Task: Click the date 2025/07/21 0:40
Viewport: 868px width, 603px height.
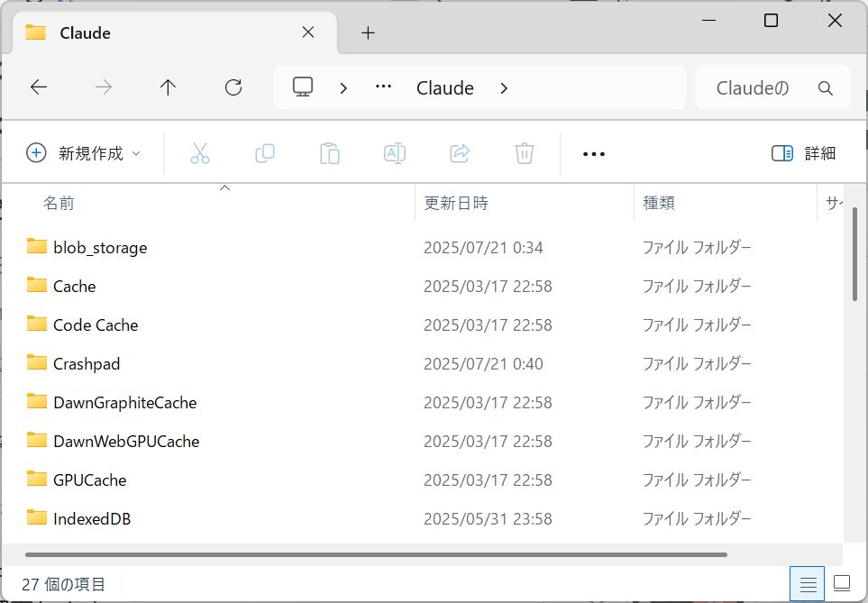Action: pos(483,364)
